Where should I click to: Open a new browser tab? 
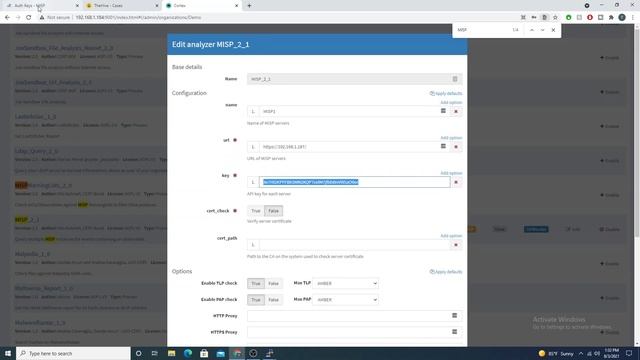pyautogui.click(x=249, y=6)
